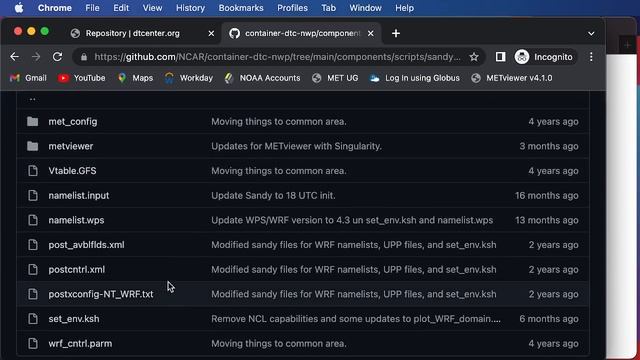Switch to the Repository dtcenter.org tab
The height and width of the screenshot is (360, 640).
(133, 33)
